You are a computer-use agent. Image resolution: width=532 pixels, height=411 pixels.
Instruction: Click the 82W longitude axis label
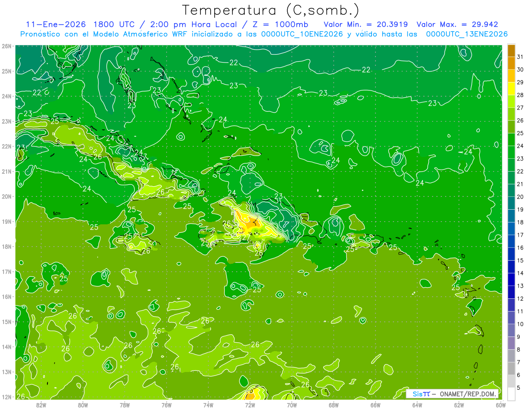(x=41, y=405)
